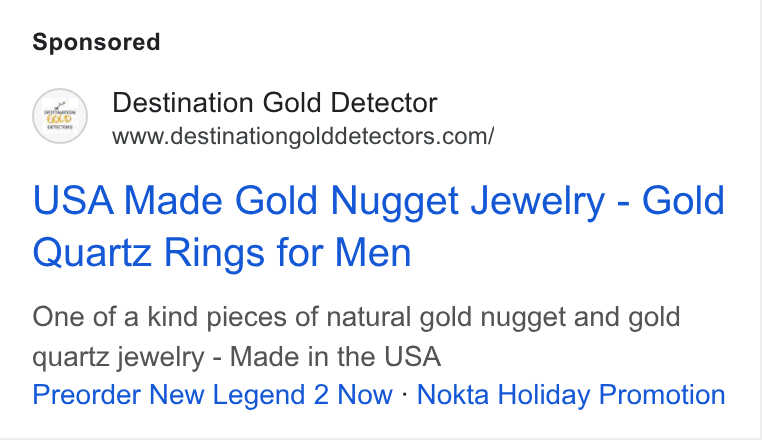762x440 pixels.
Task: Click the 'One of a kind pieces' text
Action: point(175,317)
